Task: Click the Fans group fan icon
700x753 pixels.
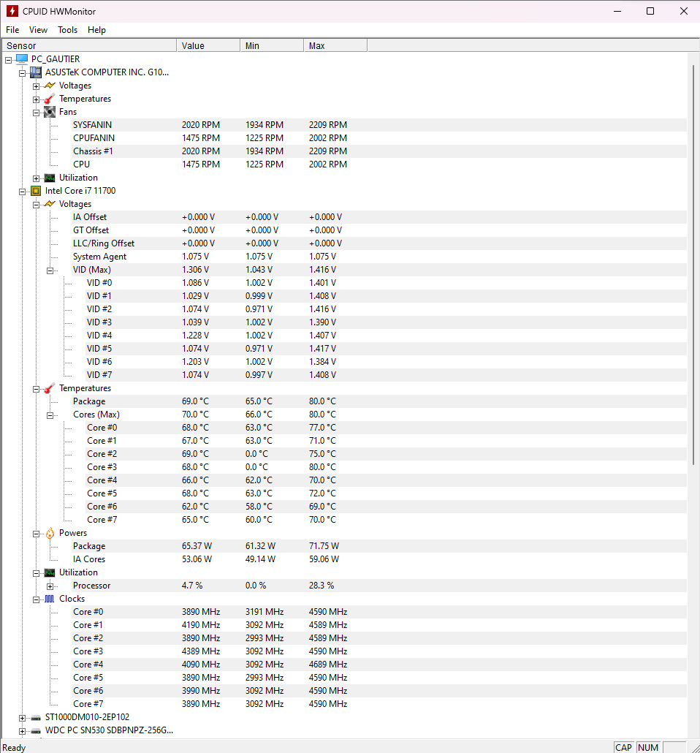Action: (50, 112)
